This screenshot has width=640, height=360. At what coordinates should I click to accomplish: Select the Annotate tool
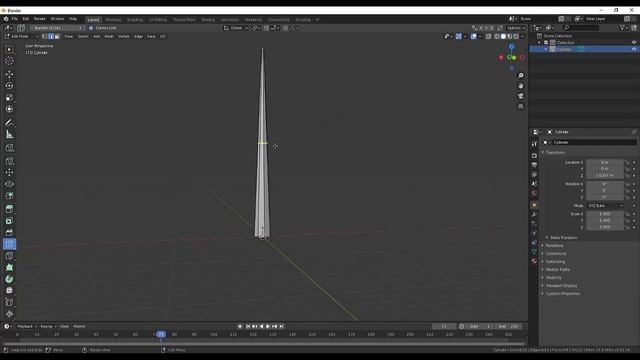(9, 122)
